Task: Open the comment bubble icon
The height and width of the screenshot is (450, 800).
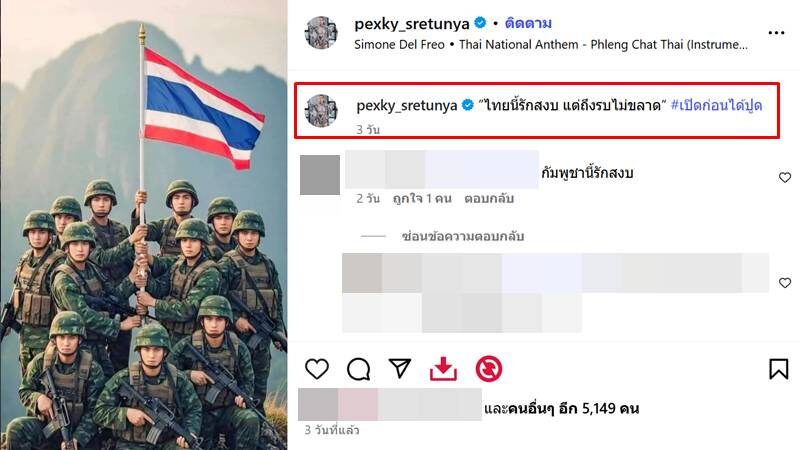Action: pos(358,369)
